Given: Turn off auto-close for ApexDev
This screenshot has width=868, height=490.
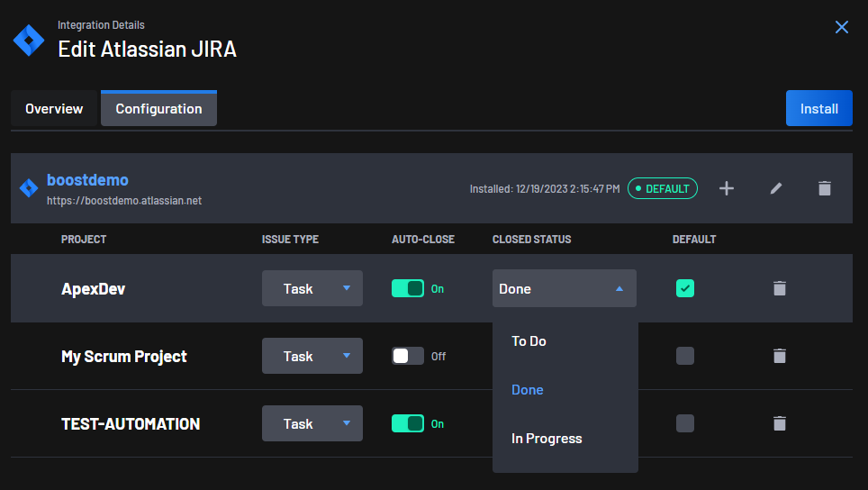Looking at the screenshot, I should coord(408,288).
